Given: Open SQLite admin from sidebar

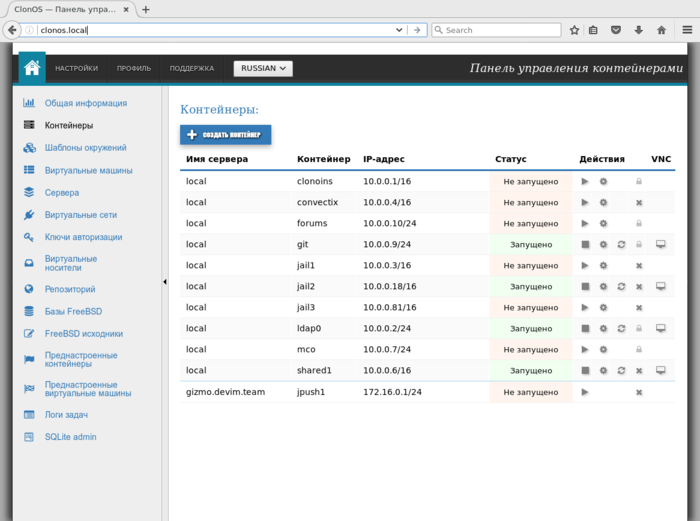Looking at the screenshot, I should 72,437.
